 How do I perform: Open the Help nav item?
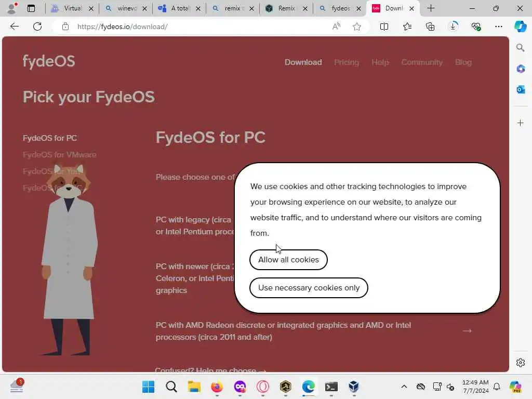click(380, 62)
